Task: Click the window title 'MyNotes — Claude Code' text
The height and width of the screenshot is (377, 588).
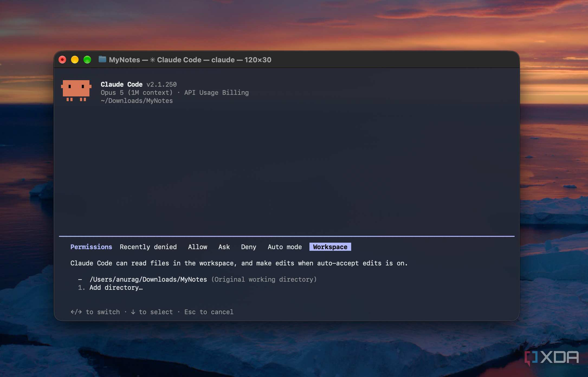Action: click(190, 60)
